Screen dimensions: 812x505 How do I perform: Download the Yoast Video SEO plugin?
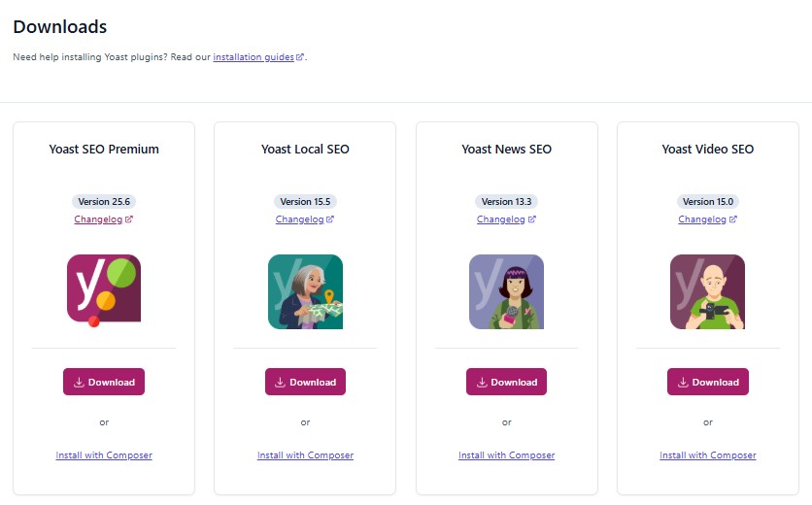707,382
